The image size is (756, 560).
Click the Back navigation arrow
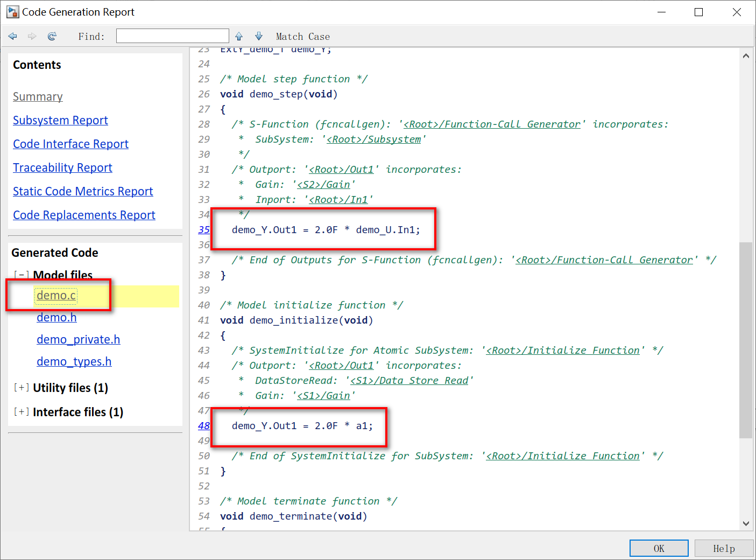[13, 36]
